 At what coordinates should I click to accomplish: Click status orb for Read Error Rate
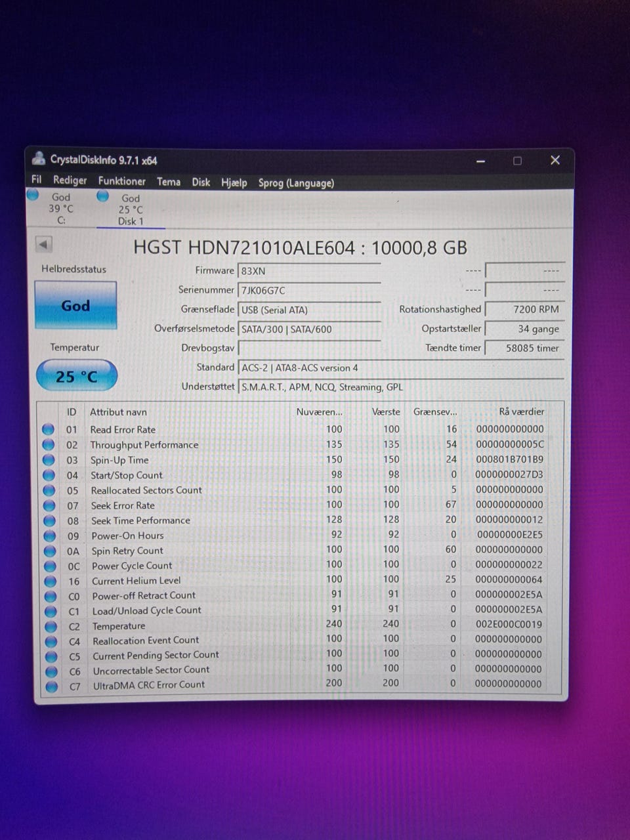click(48, 429)
